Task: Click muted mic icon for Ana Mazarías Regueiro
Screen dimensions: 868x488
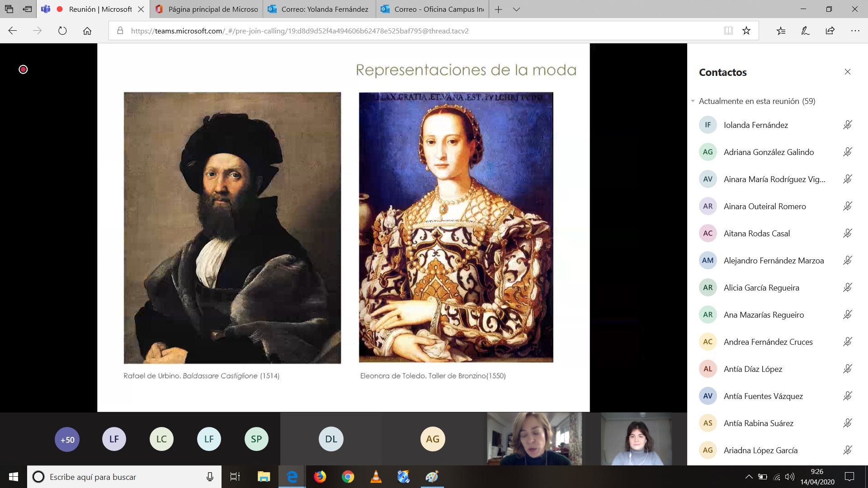Action: pyautogui.click(x=848, y=314)
